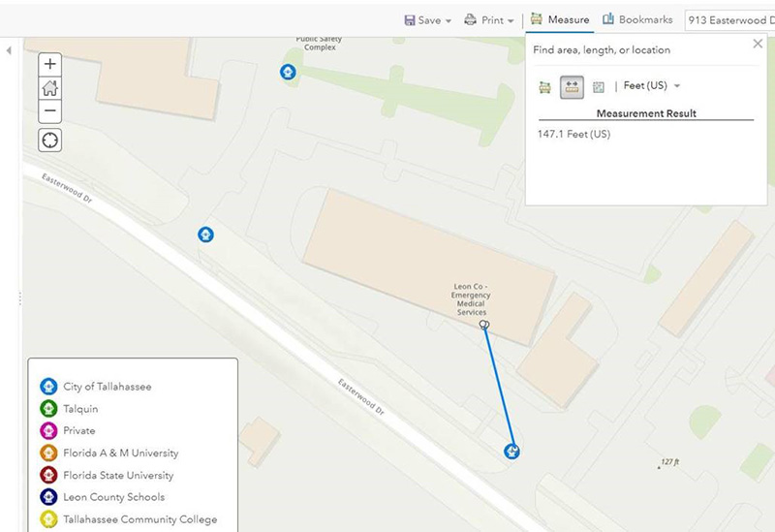775x532 pixels.
Task: Click hydrant marker at measurement line end
Action: point(512,451)
